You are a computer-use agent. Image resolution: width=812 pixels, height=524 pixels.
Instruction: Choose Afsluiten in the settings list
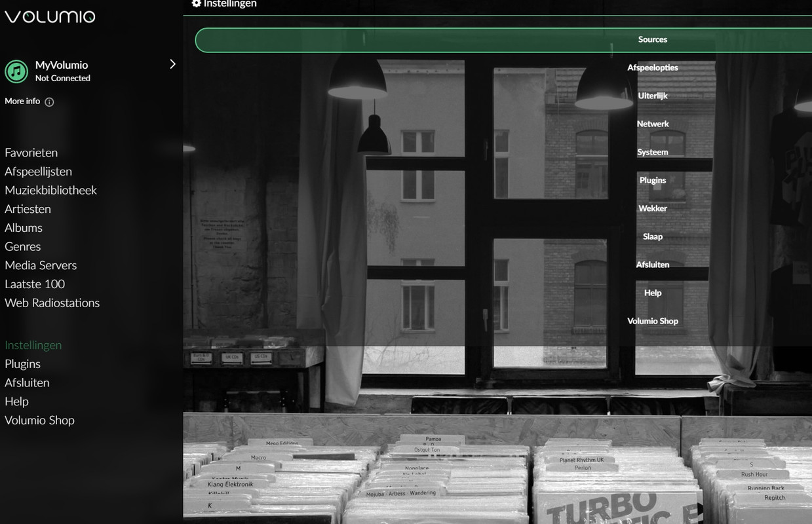point(653,265)
